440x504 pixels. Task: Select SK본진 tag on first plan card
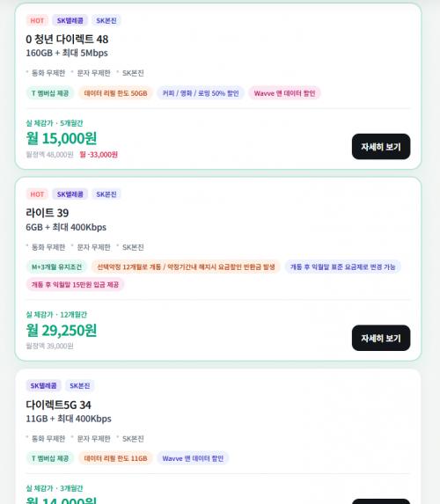[x=106, y=20]
